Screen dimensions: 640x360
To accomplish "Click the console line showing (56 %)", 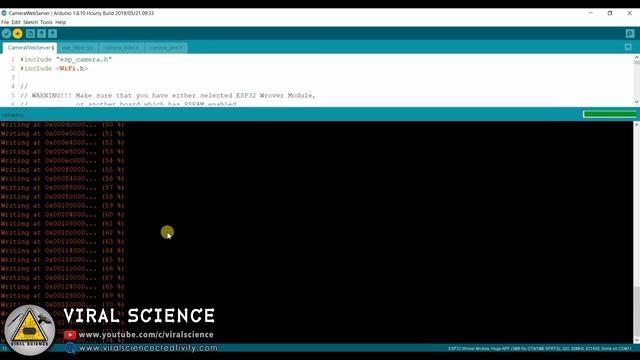I will coord(62,178).
